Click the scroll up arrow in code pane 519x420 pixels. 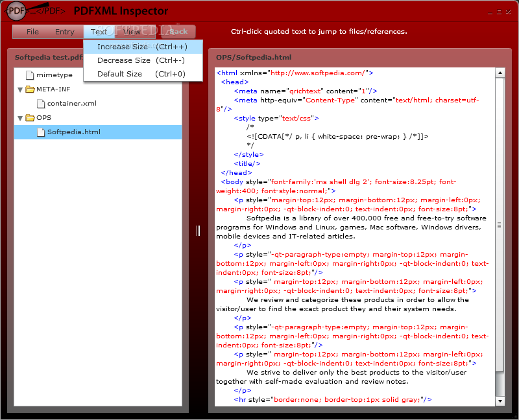click(x=500, y=73)
